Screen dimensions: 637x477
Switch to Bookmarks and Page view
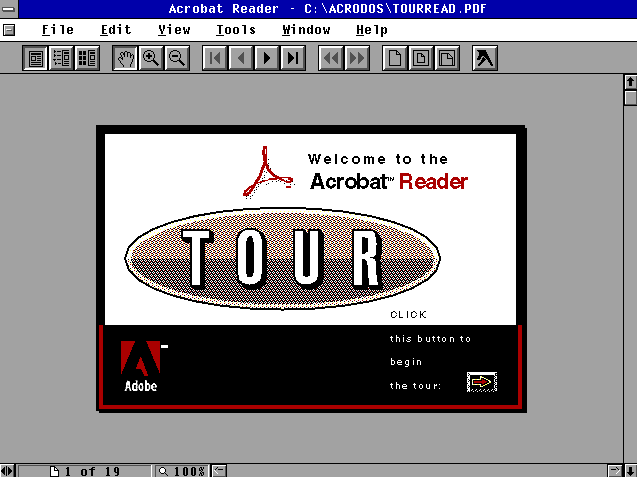click(61, 58)
